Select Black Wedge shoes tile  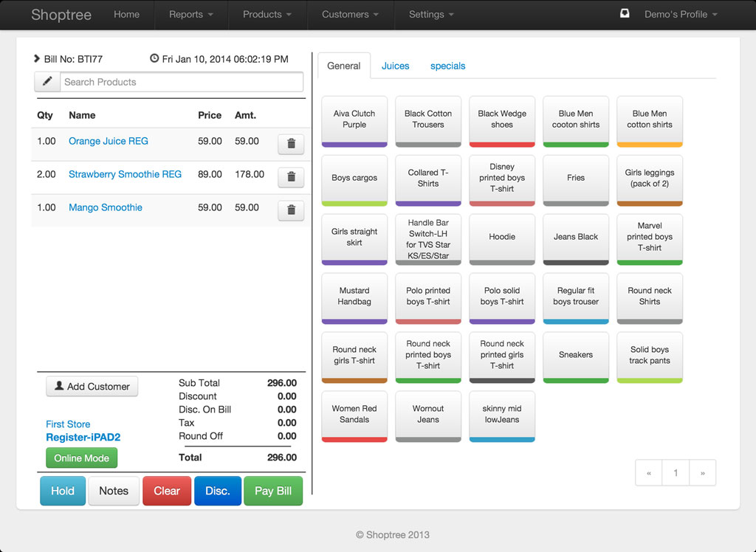(502, 122)
